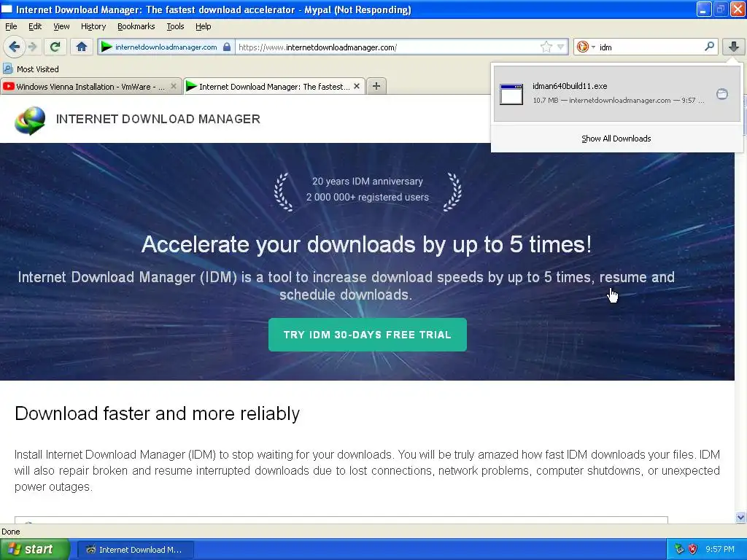The image size is (747, 560).
Task: Go to the home page icon
Action: click(82, 47)
